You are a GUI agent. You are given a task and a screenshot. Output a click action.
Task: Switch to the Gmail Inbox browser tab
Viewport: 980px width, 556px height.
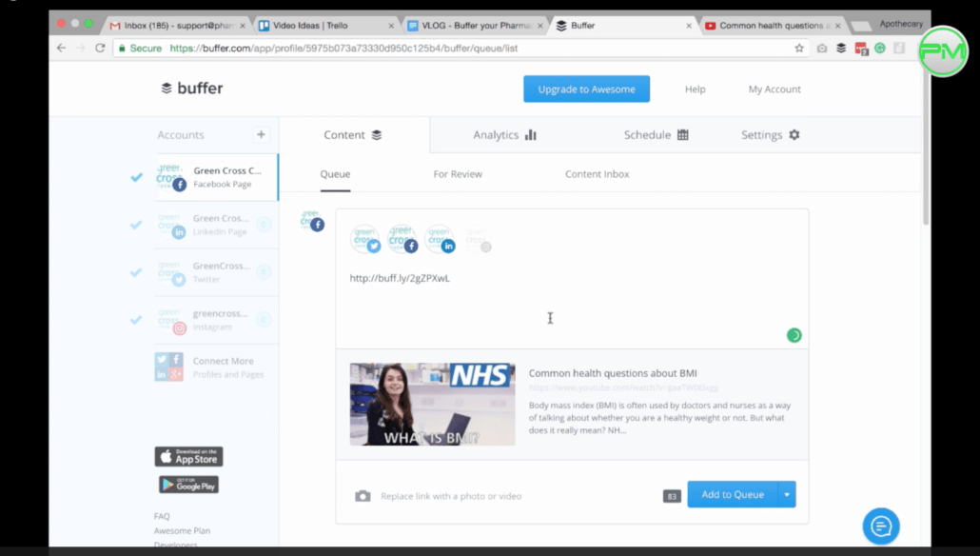176,26
